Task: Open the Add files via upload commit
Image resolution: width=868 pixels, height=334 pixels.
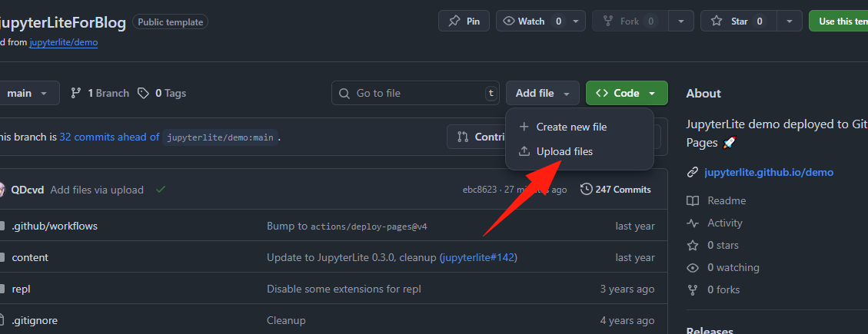Action: pos(97,190)
